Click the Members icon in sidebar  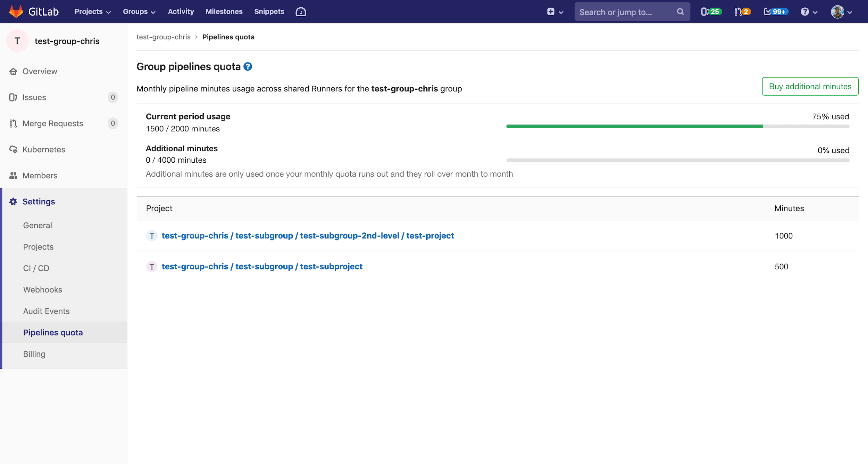(13, 176)
